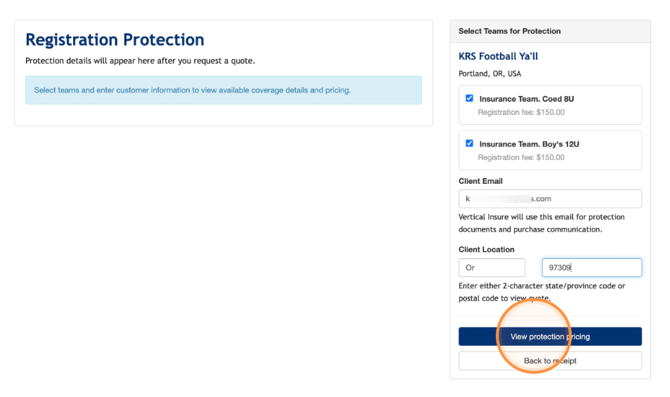Click the state code field containing Or
The height and width of the screenshot is (397, 670).
click(x=492, y=268)
